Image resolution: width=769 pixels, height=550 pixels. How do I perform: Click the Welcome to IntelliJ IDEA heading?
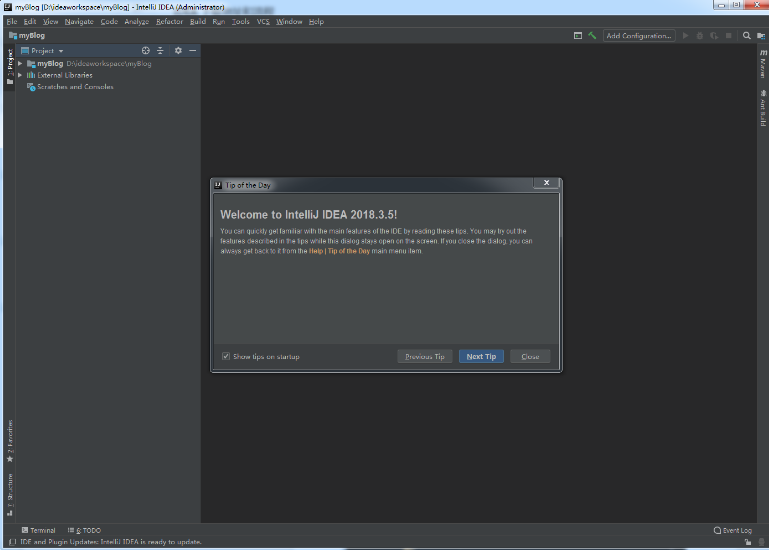pos(308,214)
